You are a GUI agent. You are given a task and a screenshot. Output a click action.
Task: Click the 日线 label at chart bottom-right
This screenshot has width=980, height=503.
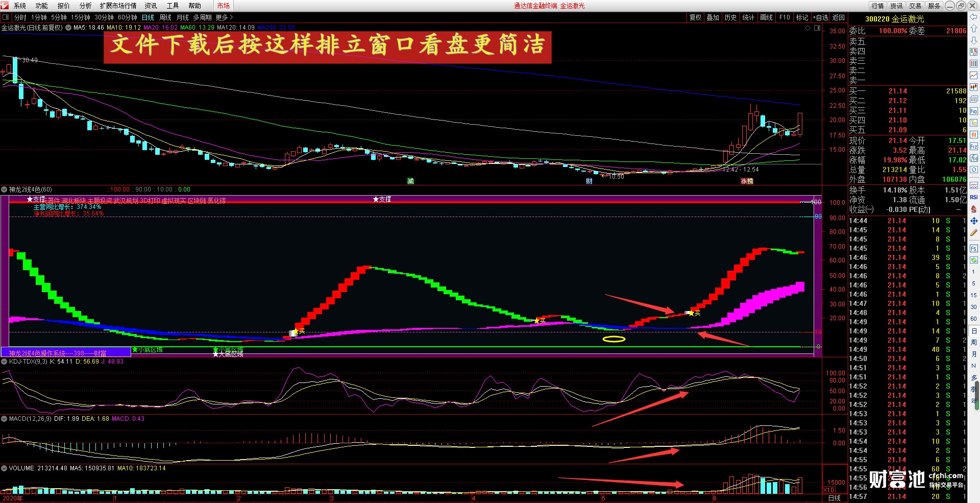834,498
